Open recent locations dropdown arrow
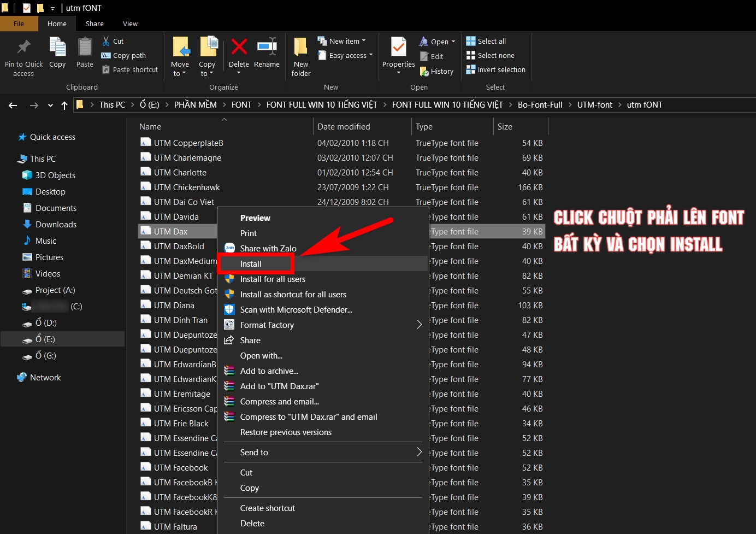 point(50,105)
